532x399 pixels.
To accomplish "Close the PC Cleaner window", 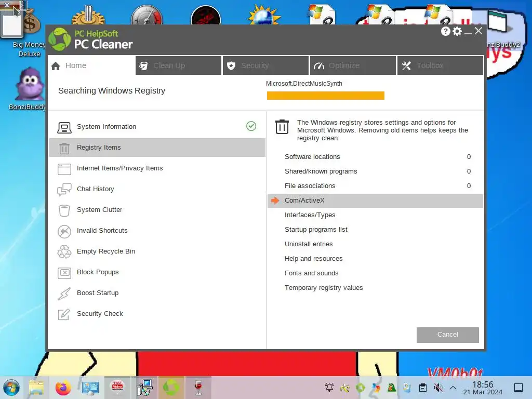I will 478,31.
